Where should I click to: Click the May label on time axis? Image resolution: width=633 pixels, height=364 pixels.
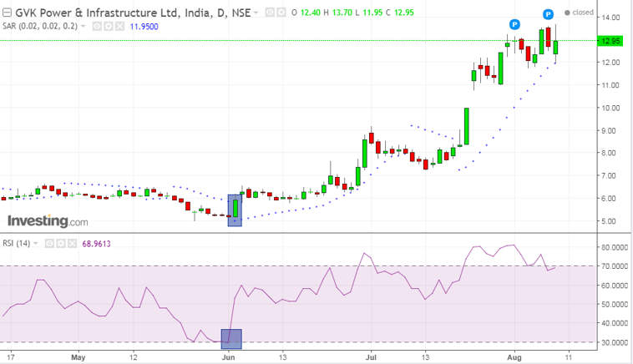click(x=78, y=357)
